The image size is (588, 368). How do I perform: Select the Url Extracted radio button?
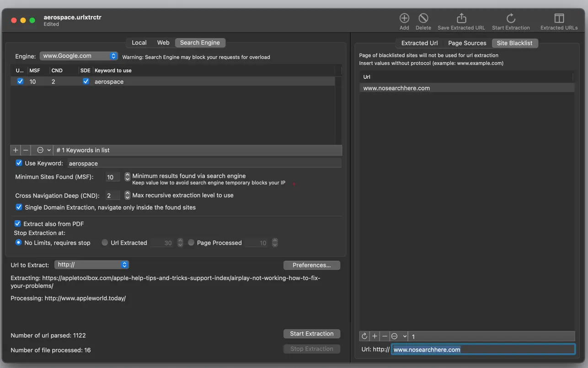click(105, 243)
